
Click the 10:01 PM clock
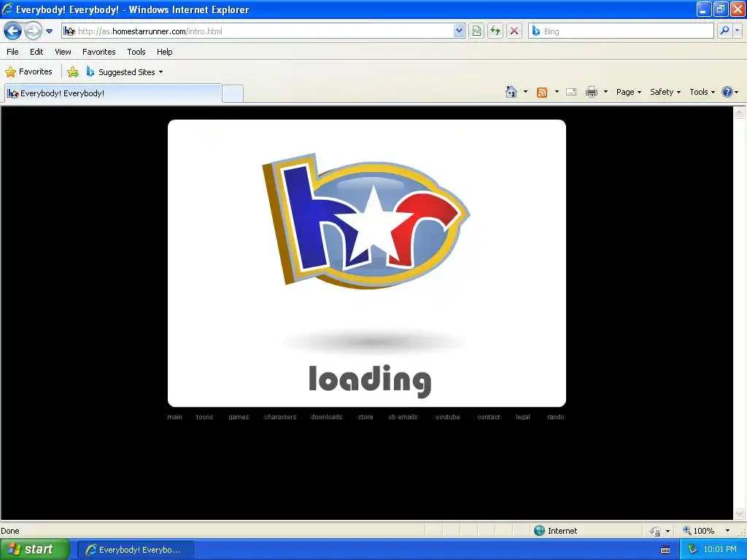pyautogui.click(x=720, y=550)
